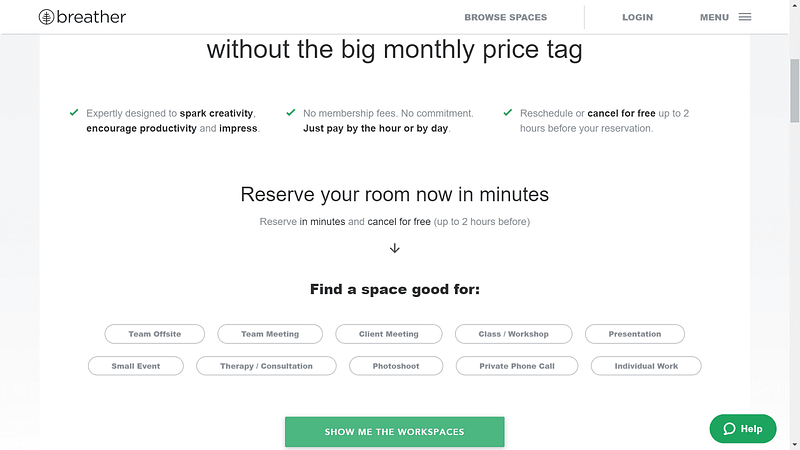This screenshot has height=450, width=800.
Task: Click the green checkmark beside Reschedule text
Action: pyautogui.click(x=508, y=112)
